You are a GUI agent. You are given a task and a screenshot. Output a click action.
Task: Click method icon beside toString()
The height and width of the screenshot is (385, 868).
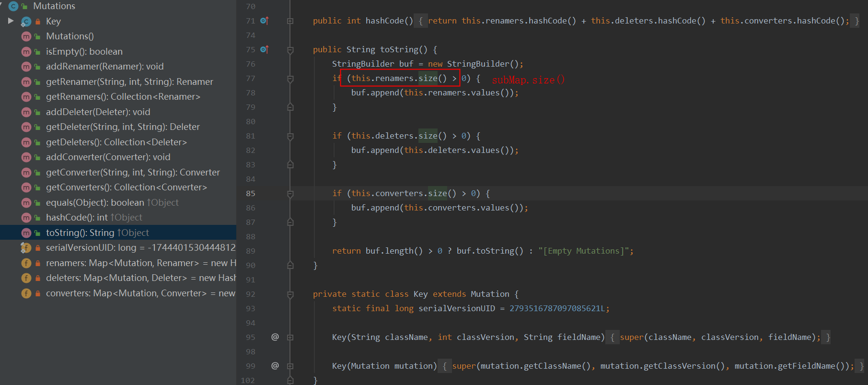[x=26, y=233]
